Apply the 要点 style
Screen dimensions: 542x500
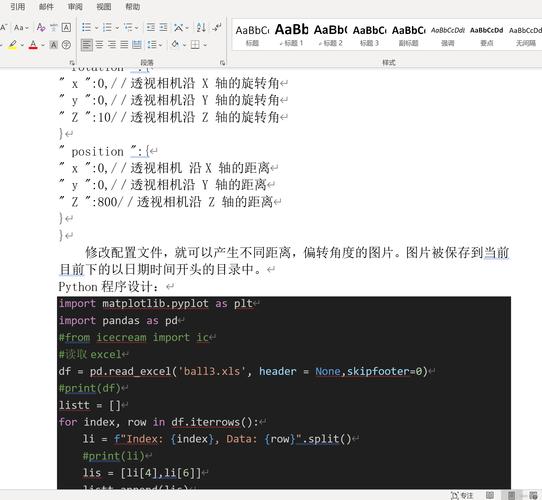pos(487,36)
